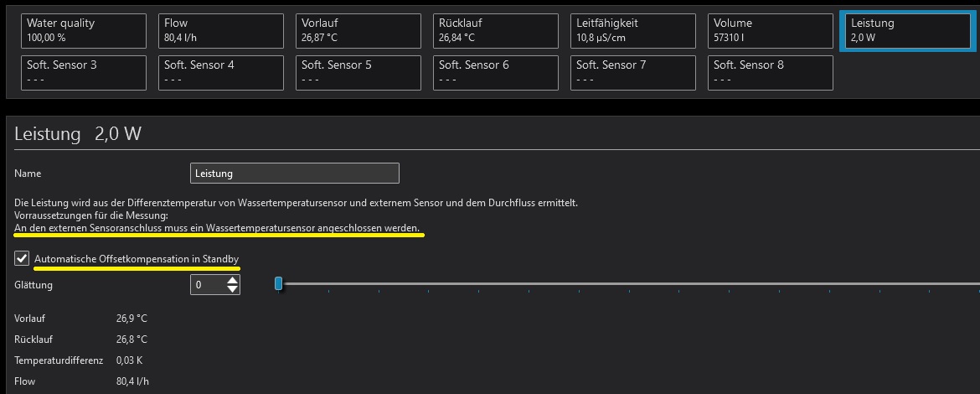The image size is (980, 394).
Task: Select the Leitfähigkeit sensor tile
Action: pos(633,31)
